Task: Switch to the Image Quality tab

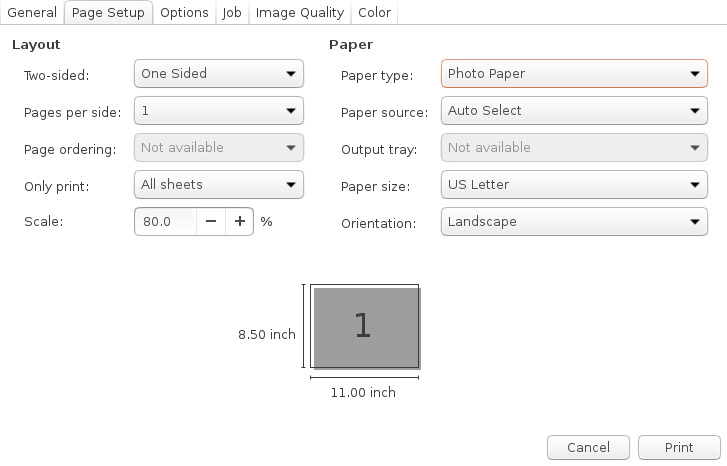Action: [299, 13]
